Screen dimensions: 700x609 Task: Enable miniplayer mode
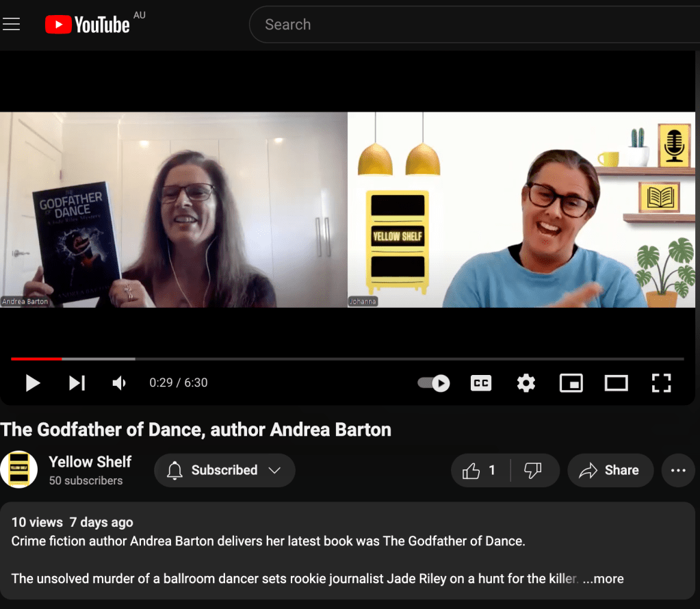(x=571, y=383)
